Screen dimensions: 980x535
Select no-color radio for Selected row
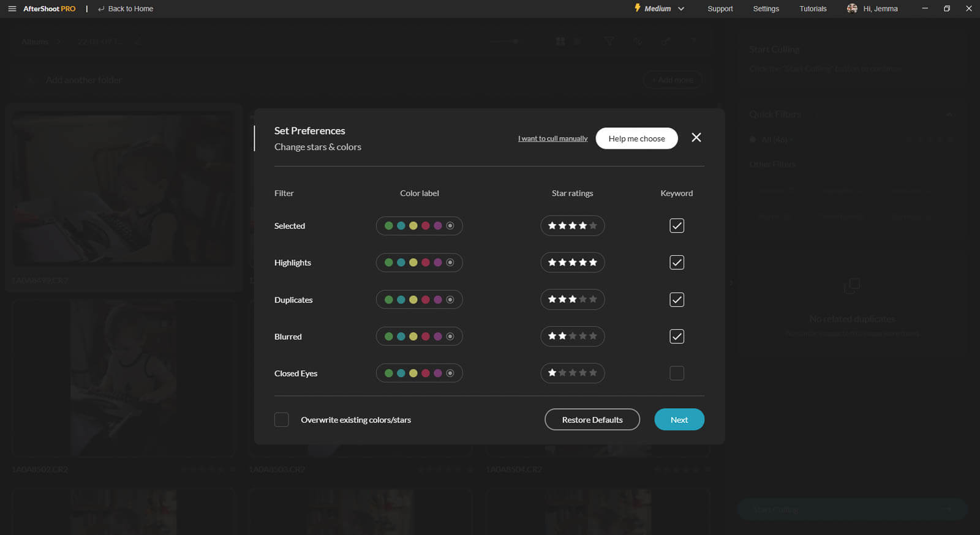pyautogui.click(x=450, y=226)
